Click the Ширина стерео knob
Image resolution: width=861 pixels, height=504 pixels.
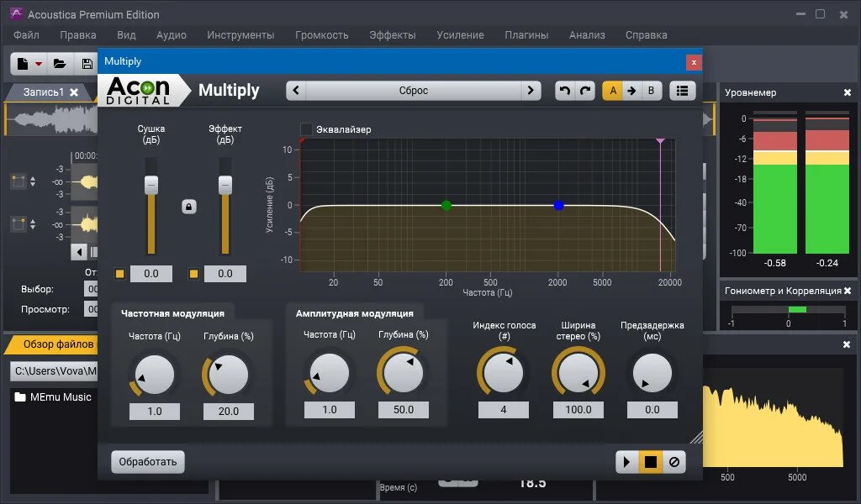pos(578,373)
